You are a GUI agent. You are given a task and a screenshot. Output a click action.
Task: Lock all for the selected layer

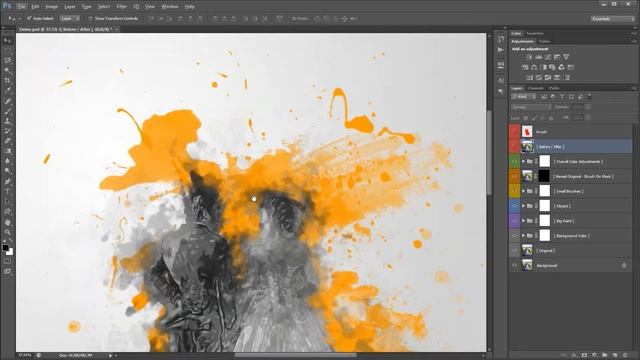[x=551, y=118]
